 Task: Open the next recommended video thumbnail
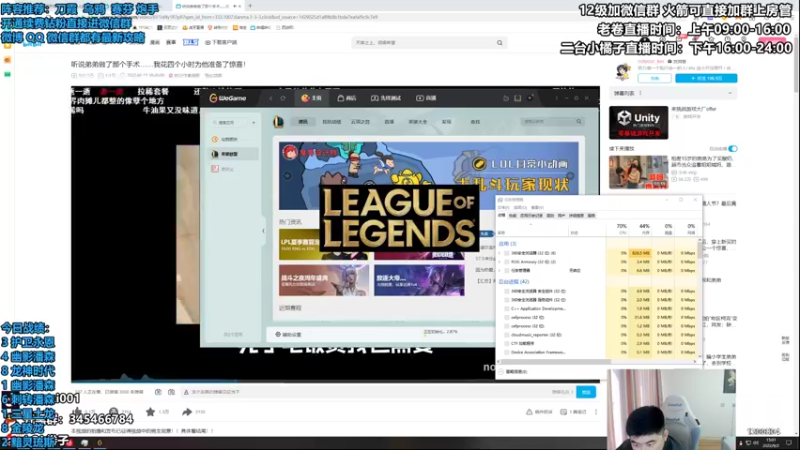[x=638, y=172]
